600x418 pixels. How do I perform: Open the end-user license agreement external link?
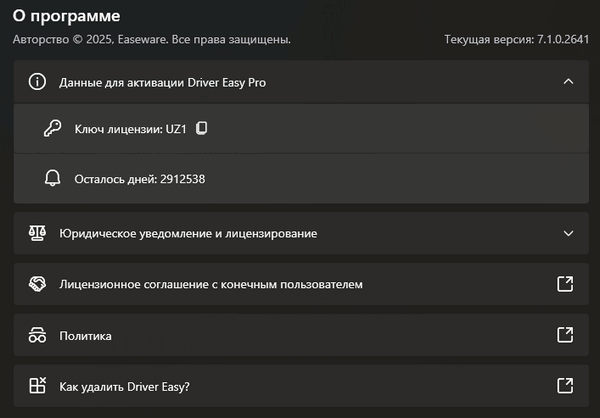[565, 285]
